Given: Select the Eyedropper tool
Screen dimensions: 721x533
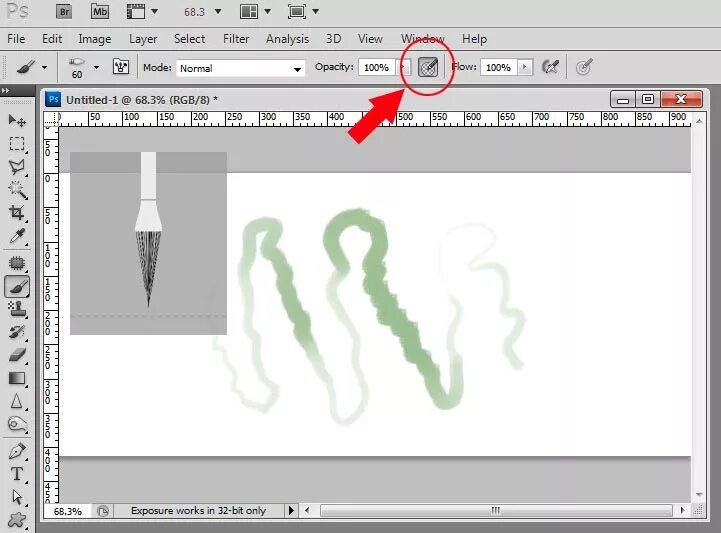Looking at the screenshot, I should click(17, 236).
